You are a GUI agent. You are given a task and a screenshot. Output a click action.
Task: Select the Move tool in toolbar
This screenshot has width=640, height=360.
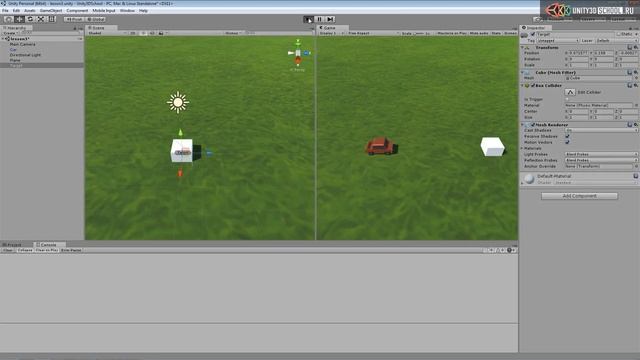[19, 19]
